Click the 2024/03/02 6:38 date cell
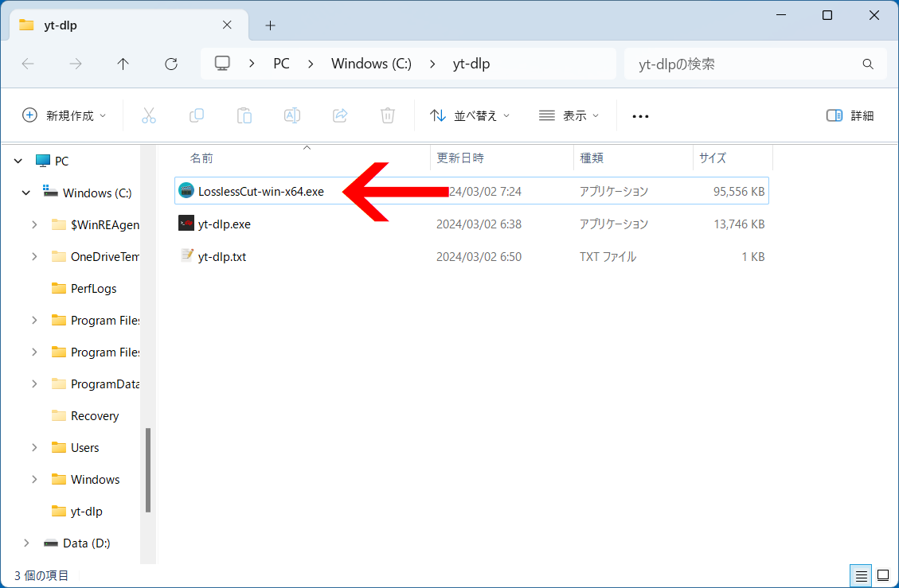Image resolution: width=899 pixels, height=588 pixels. [479, 224]
